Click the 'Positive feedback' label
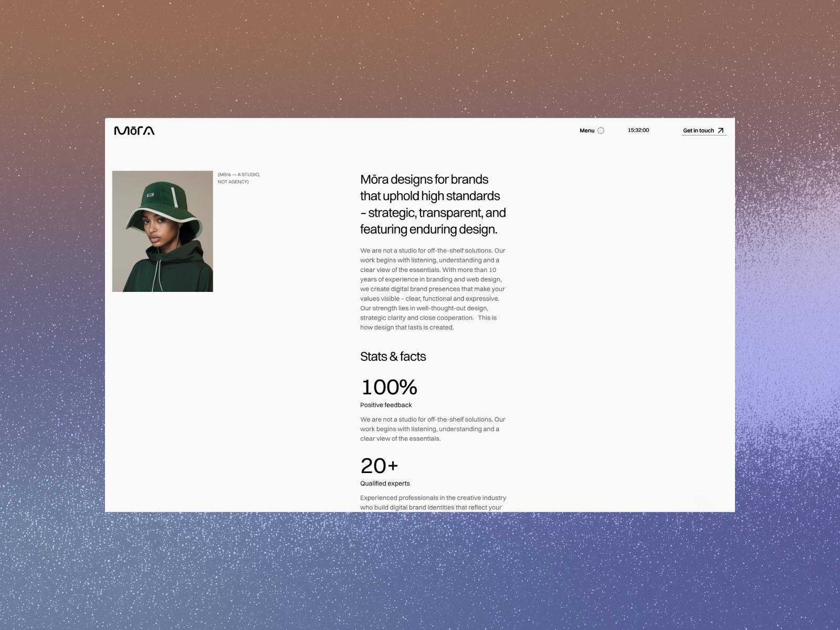840x630 pixels. click(x=386, y=405)
